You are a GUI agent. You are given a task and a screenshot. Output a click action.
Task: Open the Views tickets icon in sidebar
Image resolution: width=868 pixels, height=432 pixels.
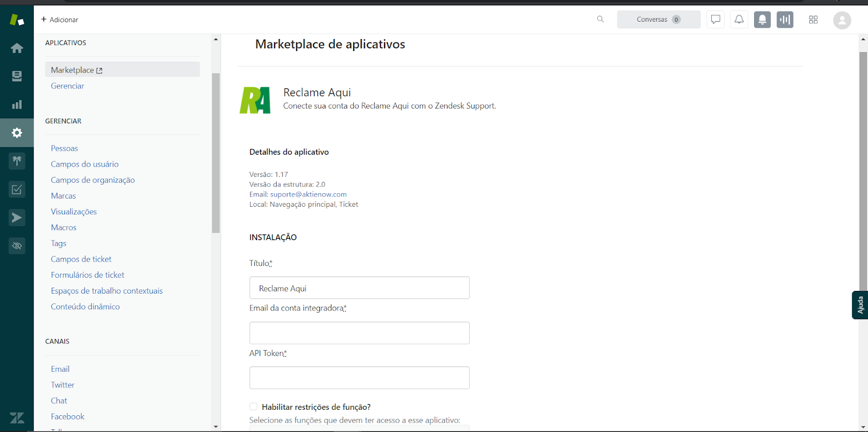[x=17, y=76]
